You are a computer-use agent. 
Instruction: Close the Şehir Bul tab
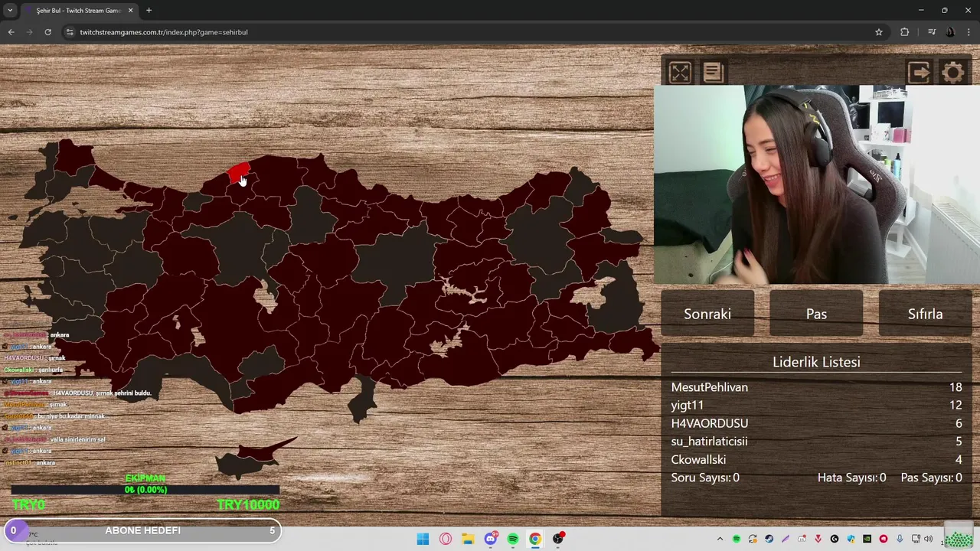(x=131, y=11)
